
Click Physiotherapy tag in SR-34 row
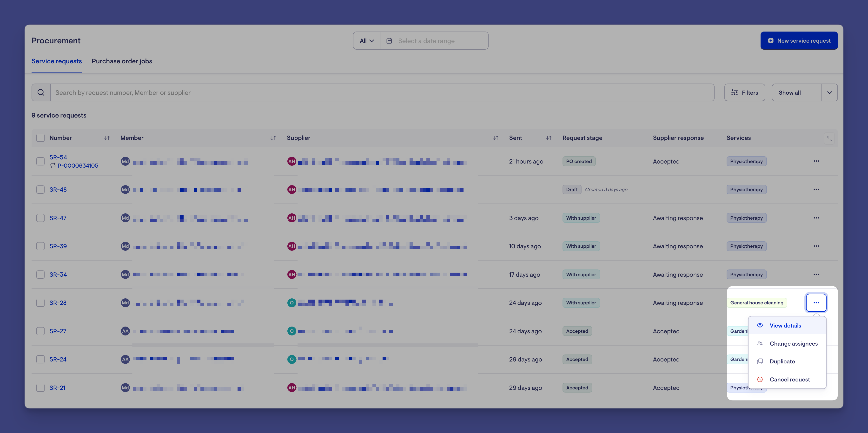(x=746, y=274)
